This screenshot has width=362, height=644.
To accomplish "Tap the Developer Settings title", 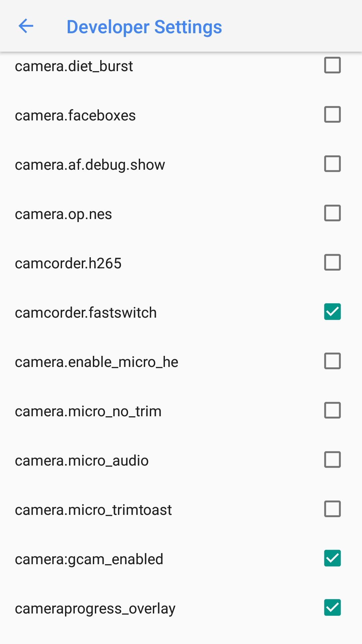I will tap(144, 27).
